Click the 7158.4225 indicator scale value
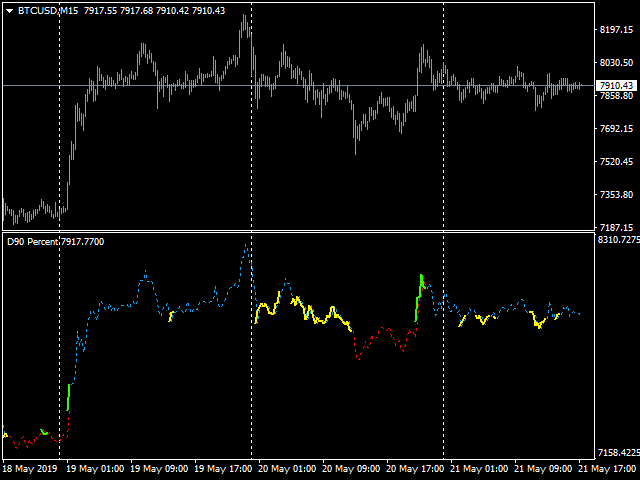Image resolution: width=640 pixels, height=480 pixels. coord(612,451)
